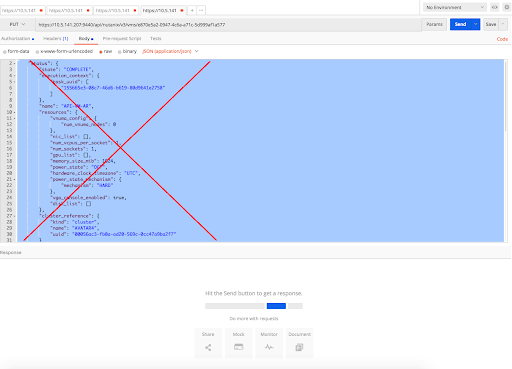Open the Code snippet link
The height and width of the screenshot is (369, 512).
point(502,39)
